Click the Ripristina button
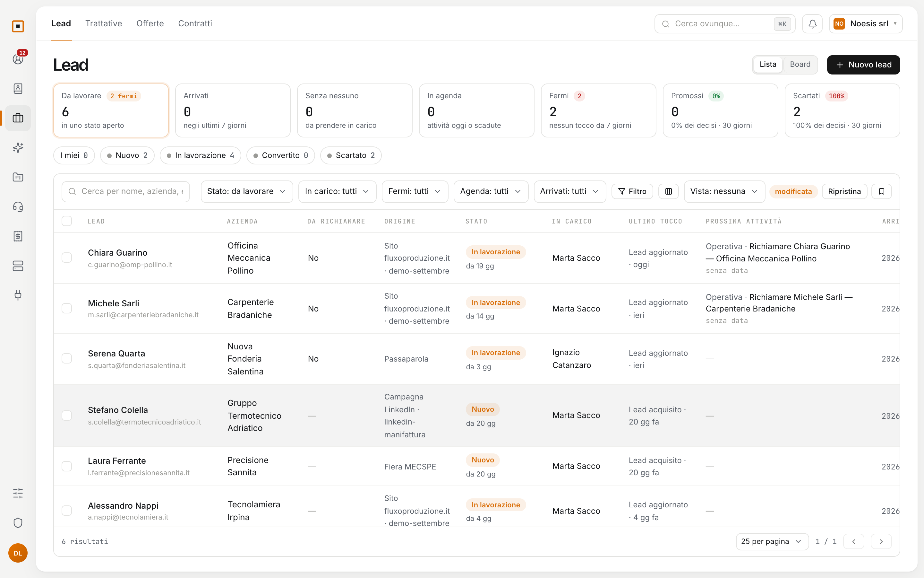This screenshot has width=924, height=578. coord(844,191)
